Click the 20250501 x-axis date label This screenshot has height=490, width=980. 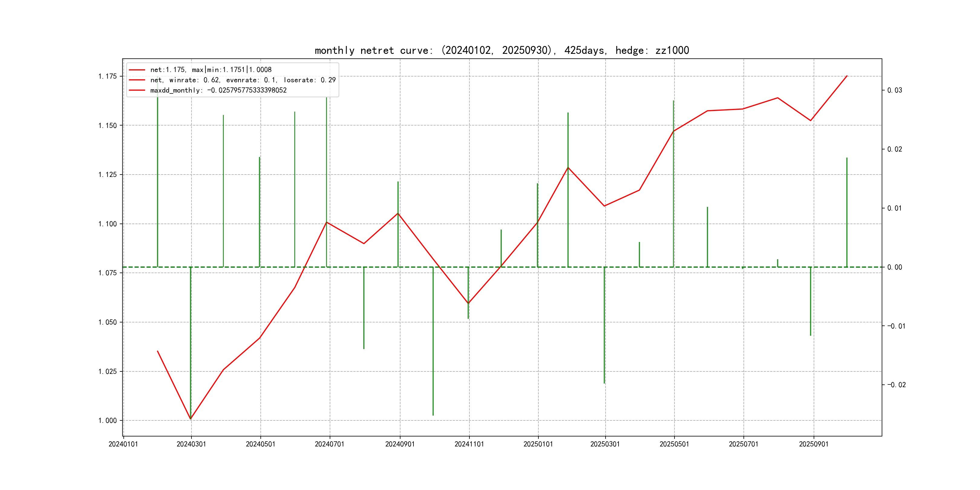coord(674,444)
